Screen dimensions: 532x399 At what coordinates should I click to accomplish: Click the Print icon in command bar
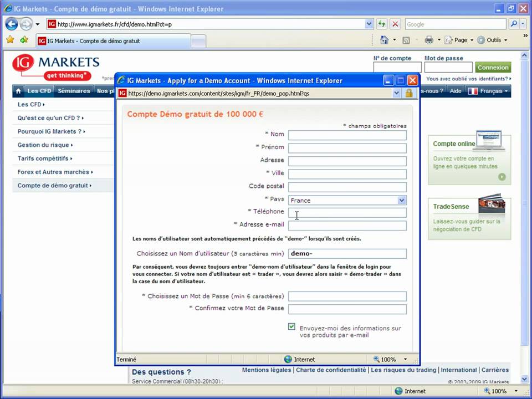[x=429, y=40]
